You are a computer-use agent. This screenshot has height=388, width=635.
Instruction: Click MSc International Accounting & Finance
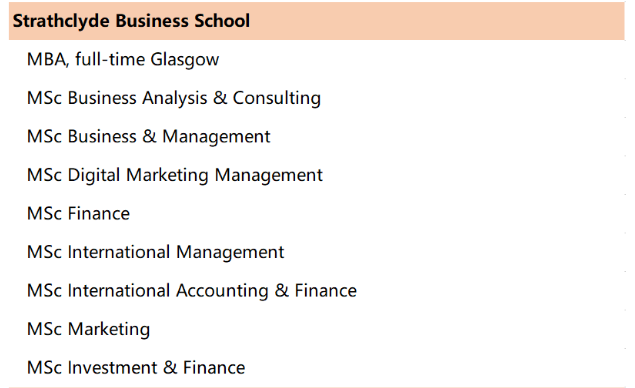click(317, 290)
